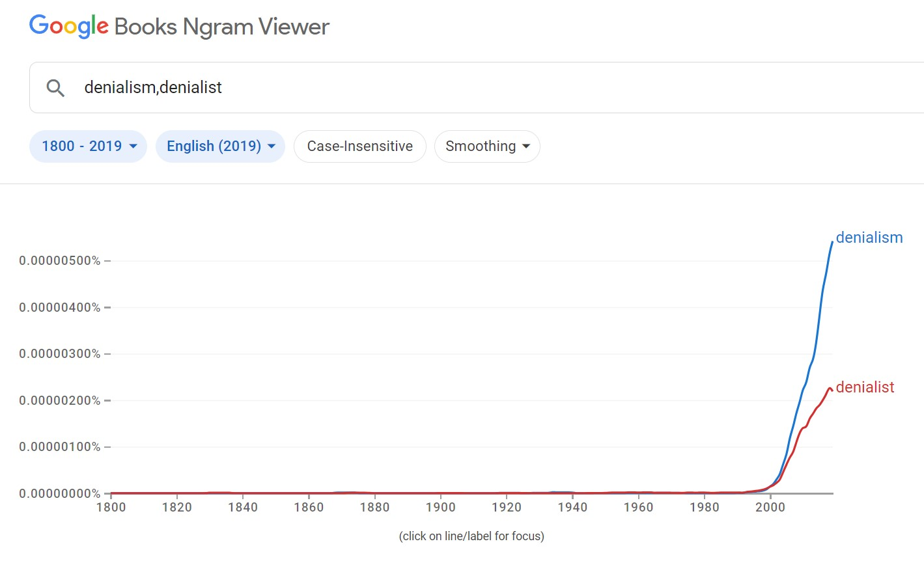The width and height of the screenshot is (924, 561).
Task: Open the 1800 - 2019 year range dropdown
Action: click(x=88, y=146)
